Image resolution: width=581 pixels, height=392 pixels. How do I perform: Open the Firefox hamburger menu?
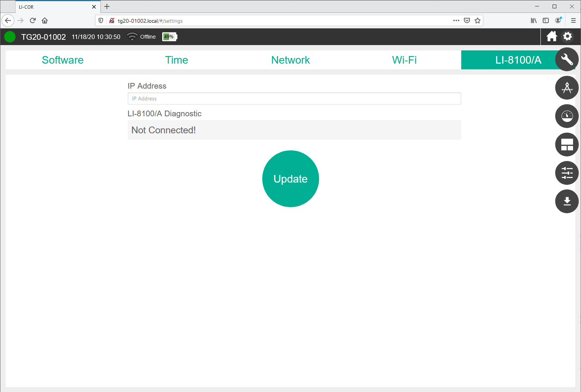573,20
